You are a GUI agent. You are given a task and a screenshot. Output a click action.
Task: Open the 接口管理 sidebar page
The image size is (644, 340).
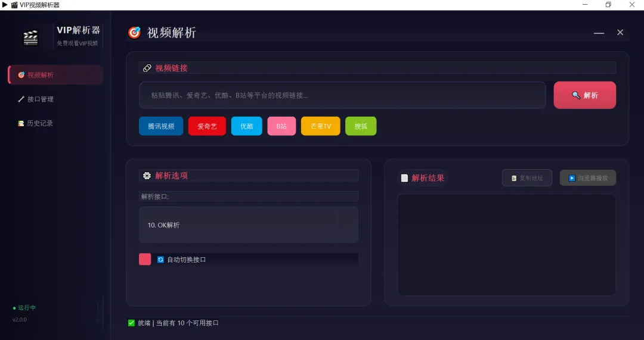pyautogui.click(x=55, y=99)
